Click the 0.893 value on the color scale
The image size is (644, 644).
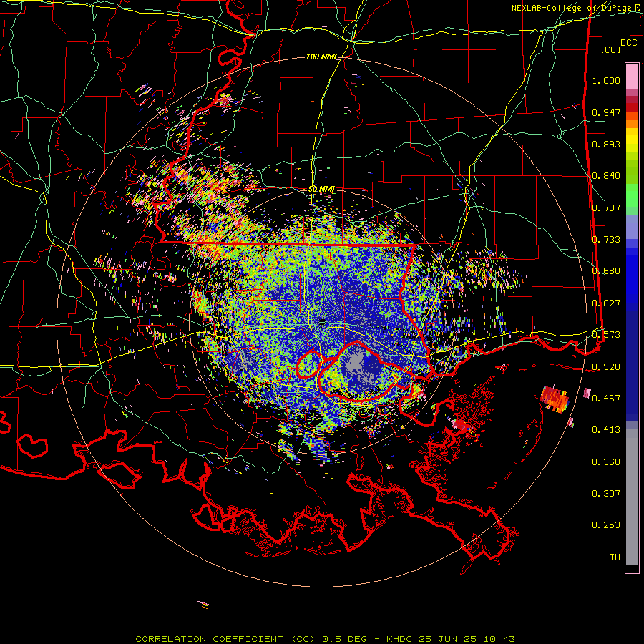point(606,144)
